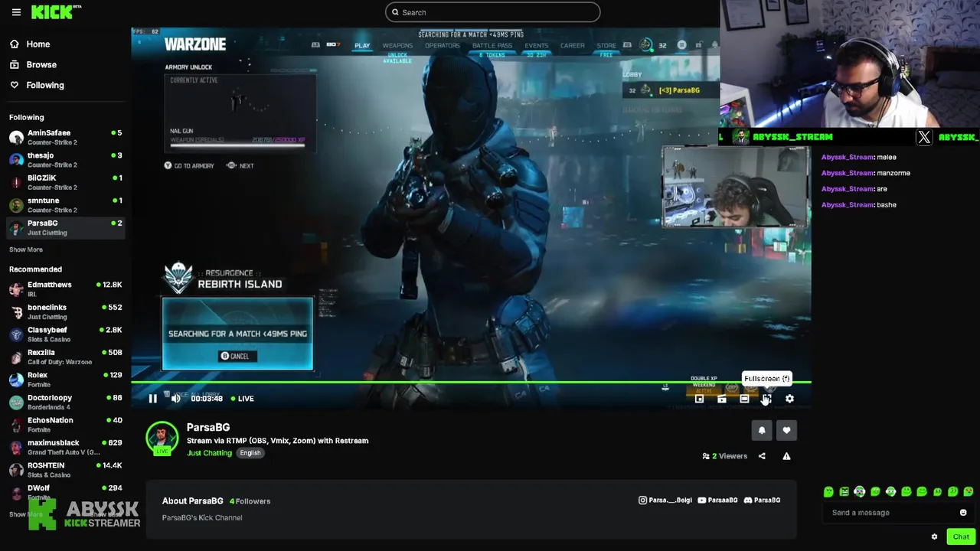Click the X logo in overlay banner

(924, 138)
